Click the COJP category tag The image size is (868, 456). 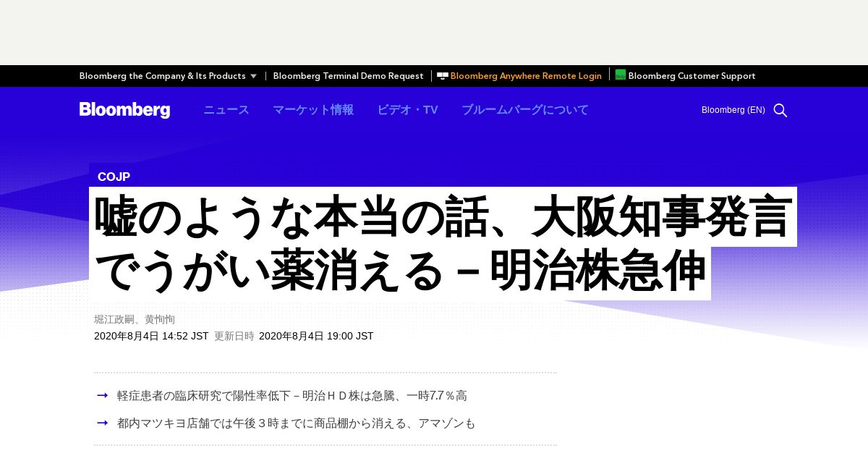coord(114,177)
